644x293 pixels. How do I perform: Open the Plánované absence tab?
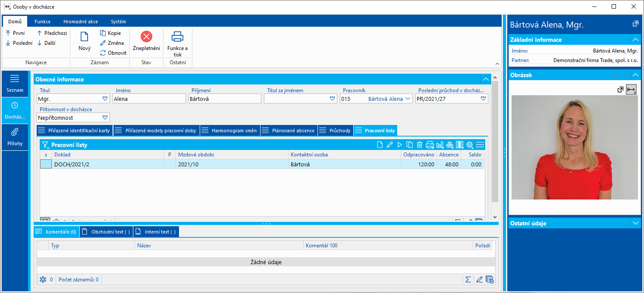pyautogui.click(x=289, y=131)
